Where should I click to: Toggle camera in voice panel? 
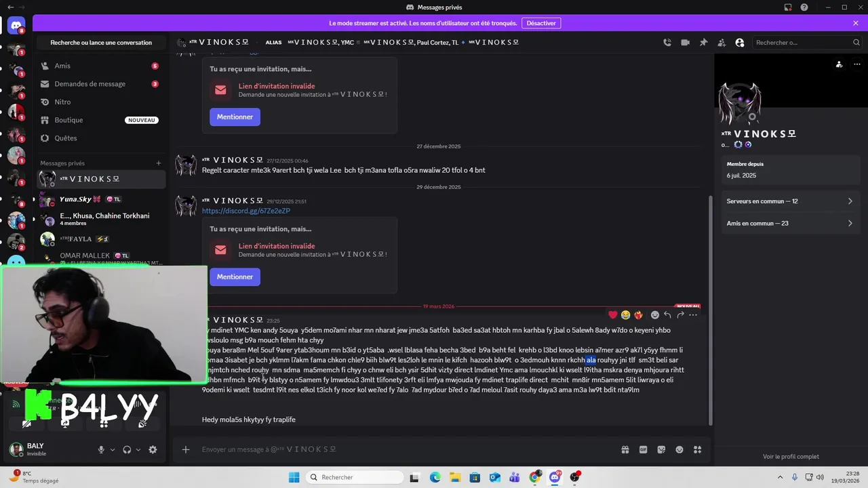point(26,423)
